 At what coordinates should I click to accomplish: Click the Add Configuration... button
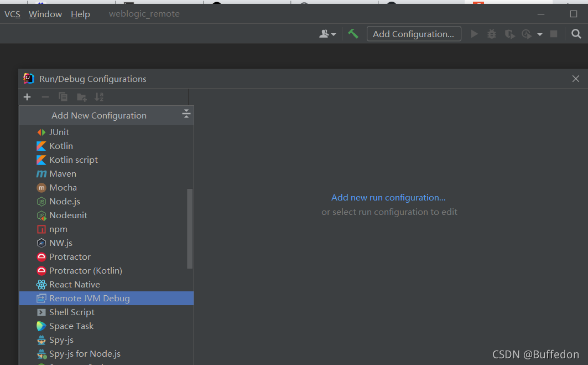point(414,34)
